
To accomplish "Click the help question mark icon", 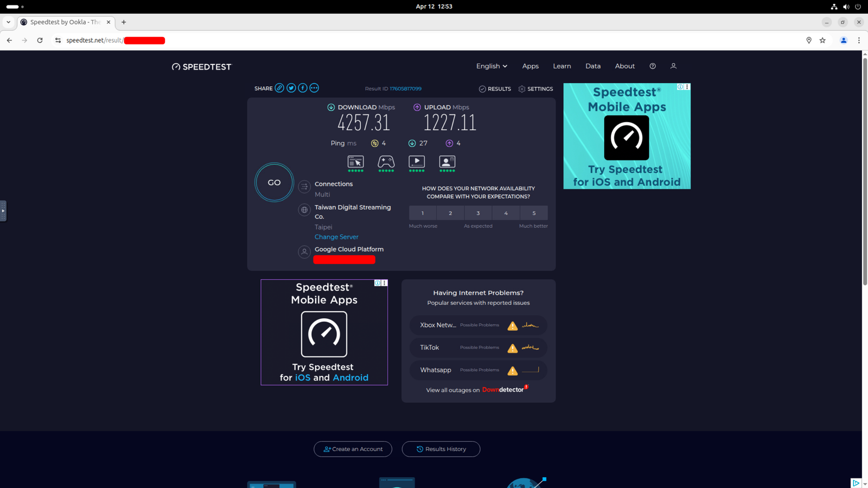I will coord(653,66).
